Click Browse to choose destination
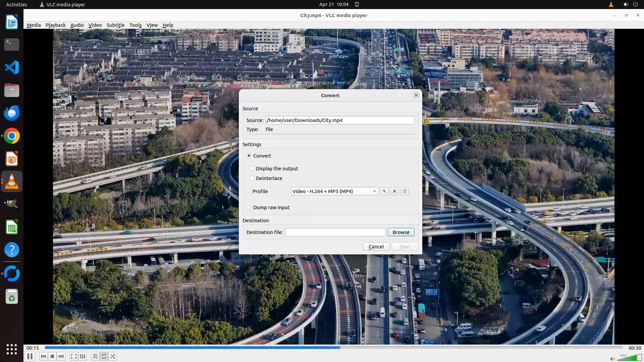Screen dimensions: 644x362 pos(401,232)
